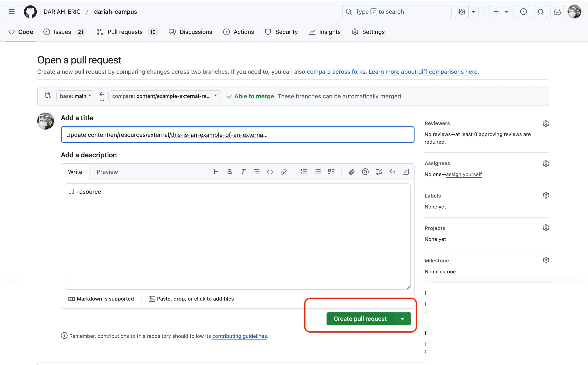Expand the base: main branch dropdown

[x=76, y=96]
